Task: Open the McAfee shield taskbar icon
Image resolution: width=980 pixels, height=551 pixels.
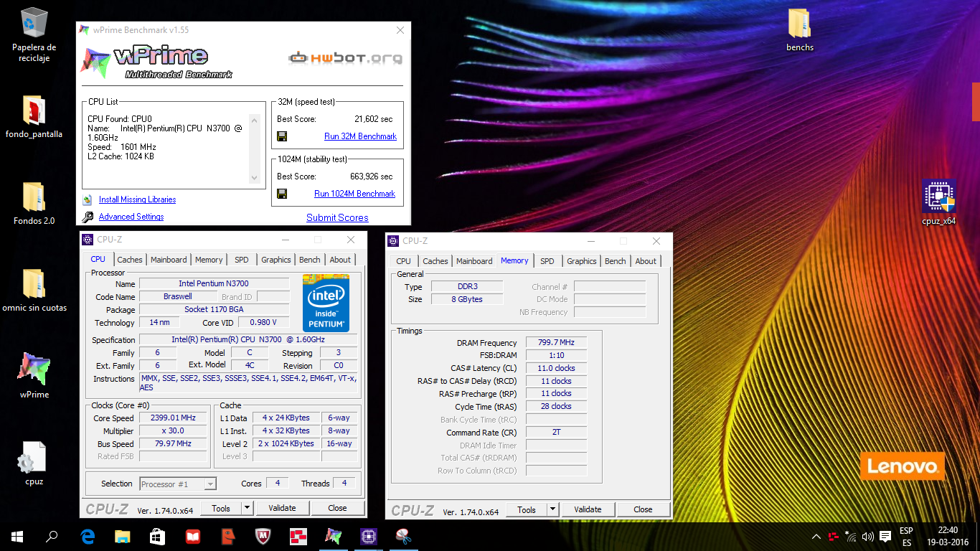Action: 263,536
